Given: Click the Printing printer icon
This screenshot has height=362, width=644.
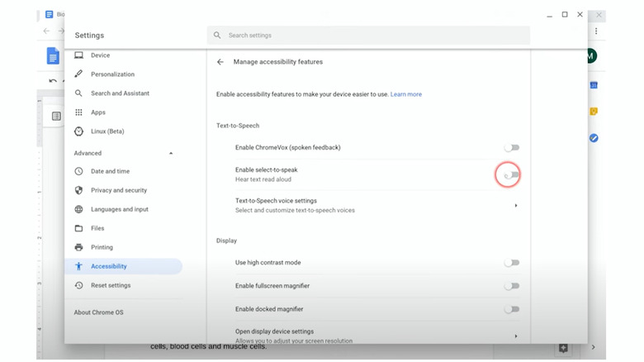Looking at the screenshot, I should 78,247.
